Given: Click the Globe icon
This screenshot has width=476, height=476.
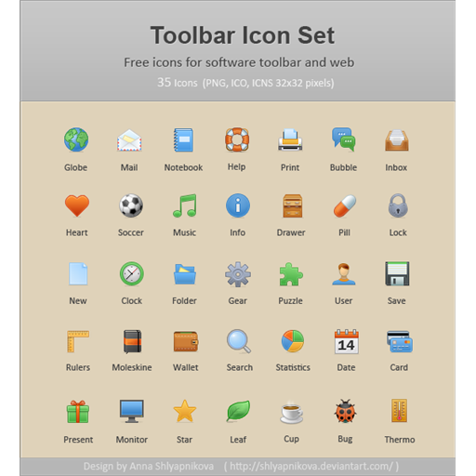Looking at the screenshot, I should (x=76, y=139).
